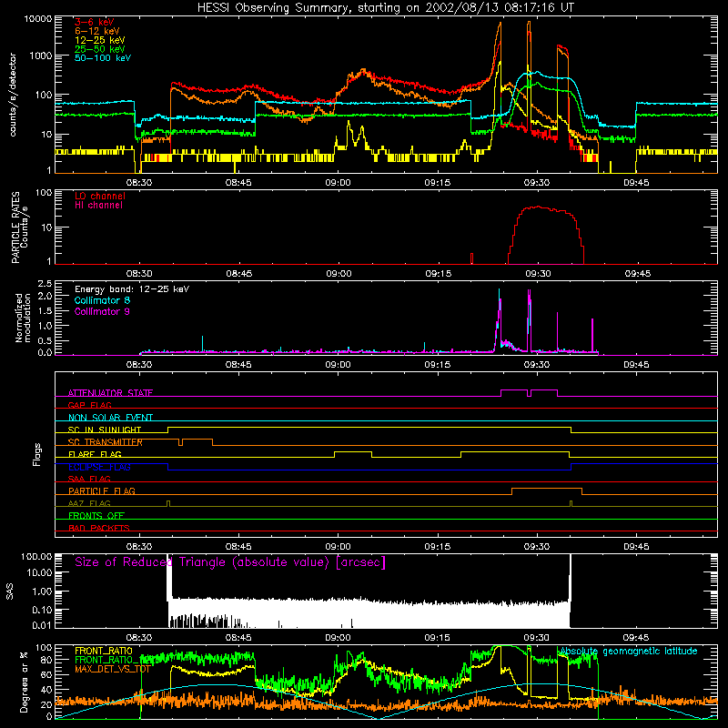Click the BAD_PACKETS flag label
This screenshot has height=728, width=728.
point(99,528)
